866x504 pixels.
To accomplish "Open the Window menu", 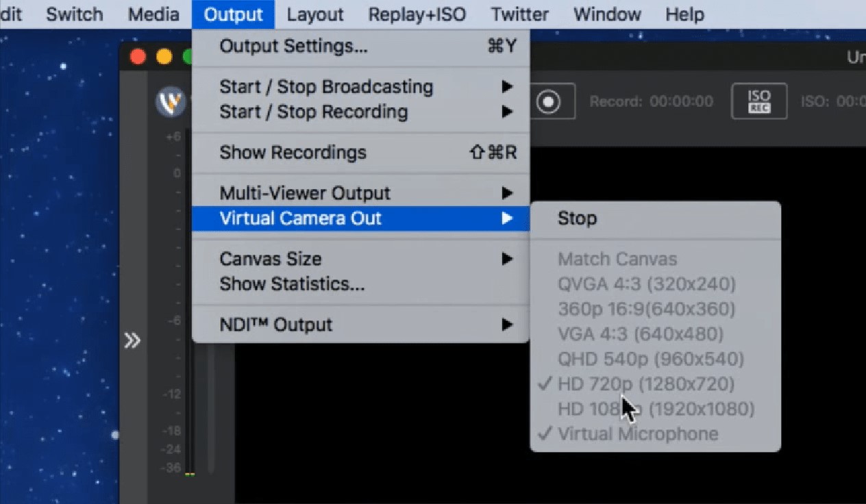I will coord(607,14).
